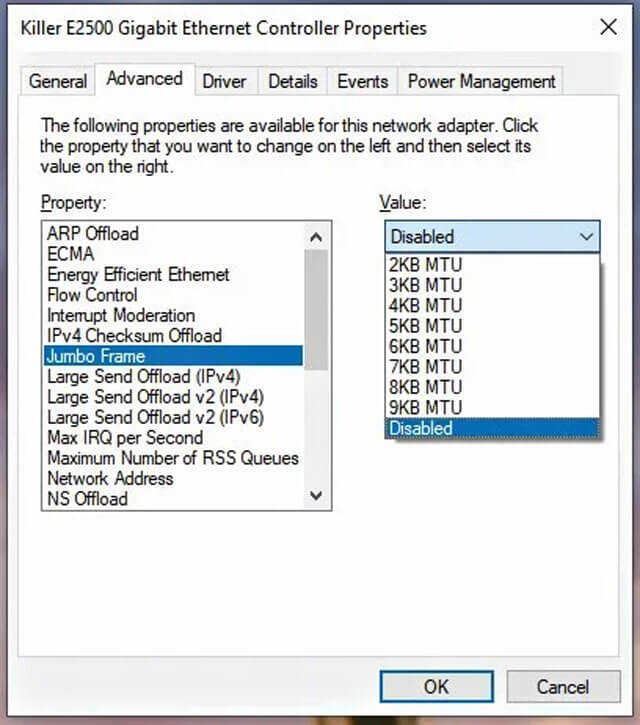Select Max IRQ per Second property
This screenshot has height=725, width=640.
click(173, 437)
